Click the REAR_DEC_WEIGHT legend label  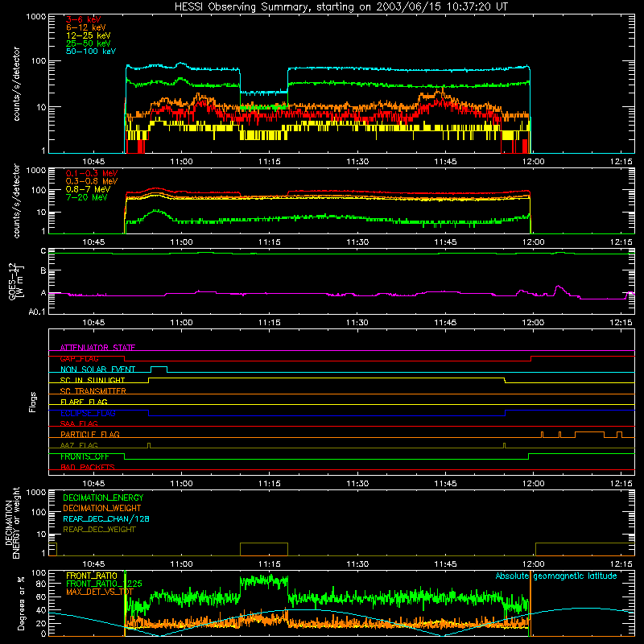[99, 530]
